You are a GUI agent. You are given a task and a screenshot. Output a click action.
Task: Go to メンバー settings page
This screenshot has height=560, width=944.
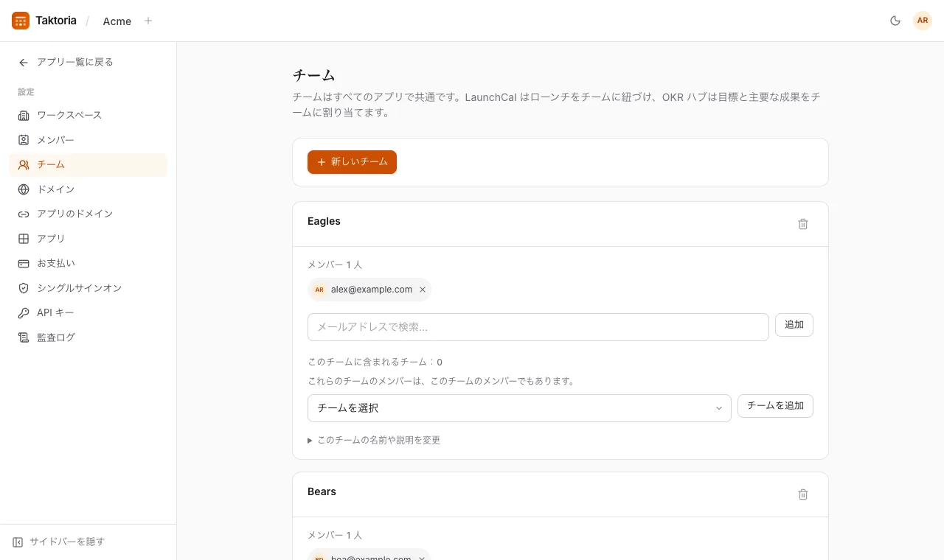pyautogui.click(x=88, y=140)
